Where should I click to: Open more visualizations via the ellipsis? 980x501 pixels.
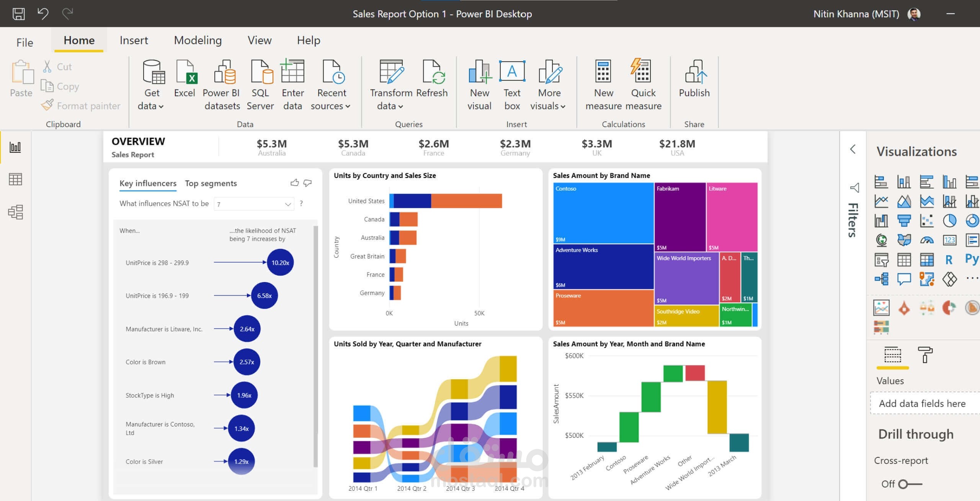[972, 278]
